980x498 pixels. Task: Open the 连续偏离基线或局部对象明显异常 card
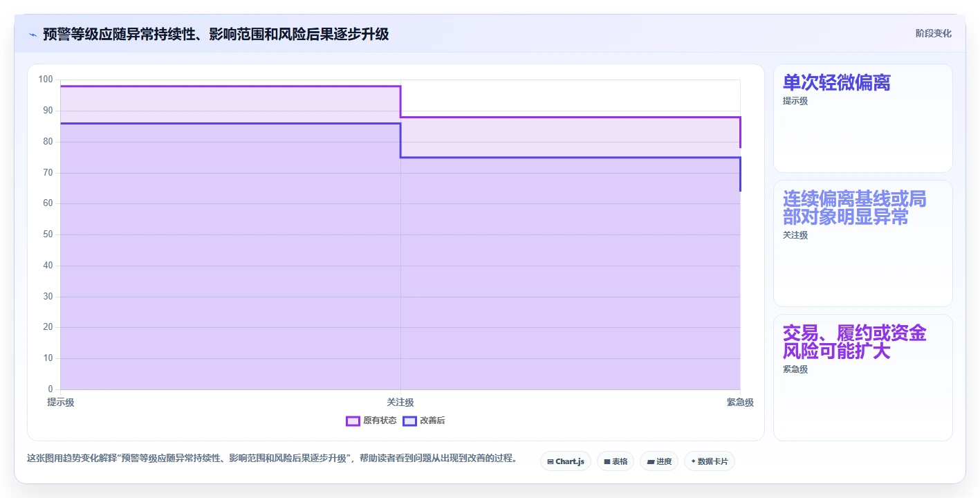point(862,243)
